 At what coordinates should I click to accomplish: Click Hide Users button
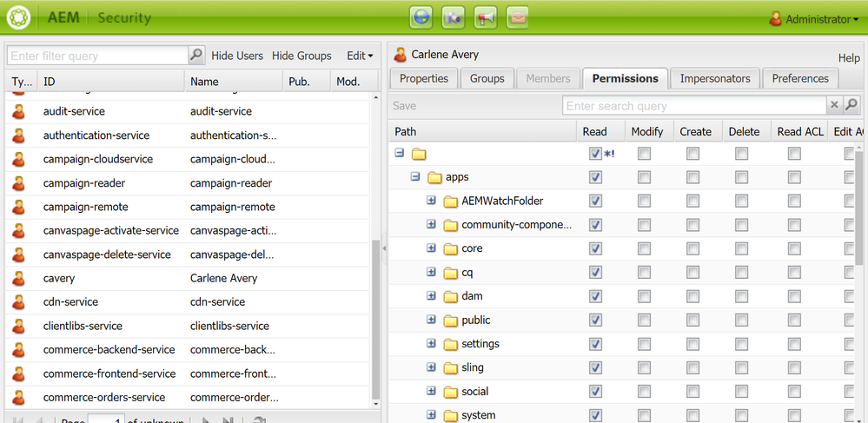click(x=237, y=56)
